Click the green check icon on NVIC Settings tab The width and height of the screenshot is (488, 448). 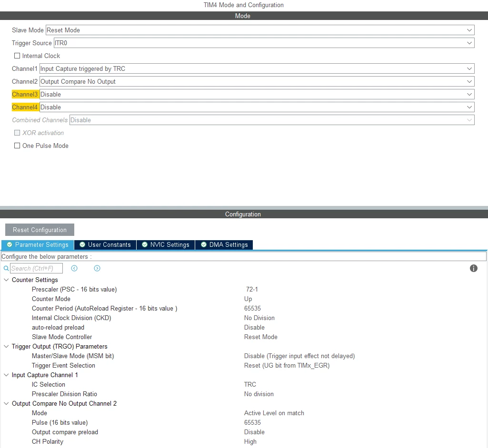(x=145, y=244)
